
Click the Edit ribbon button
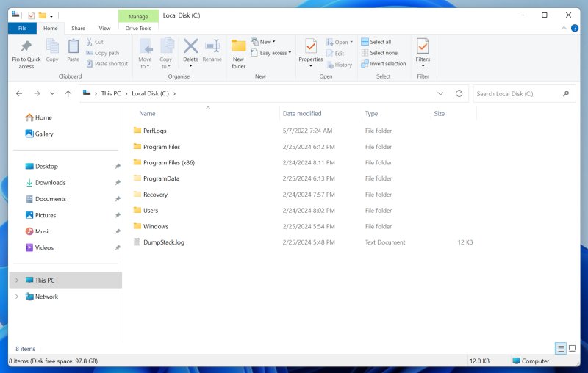click(x=335, y=53)
